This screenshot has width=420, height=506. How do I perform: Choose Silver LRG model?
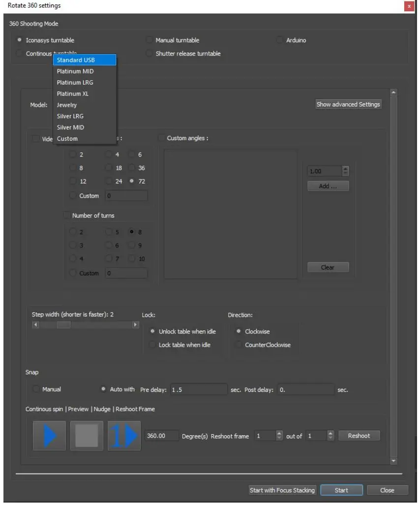85,116
